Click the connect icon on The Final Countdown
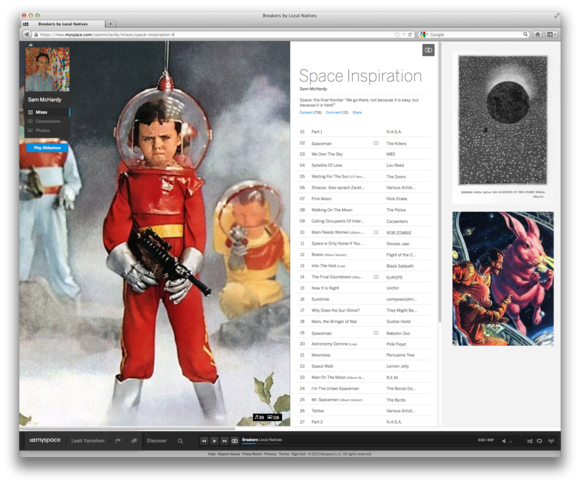The width and height of the screenshot is (580, 484). [376, 277]
